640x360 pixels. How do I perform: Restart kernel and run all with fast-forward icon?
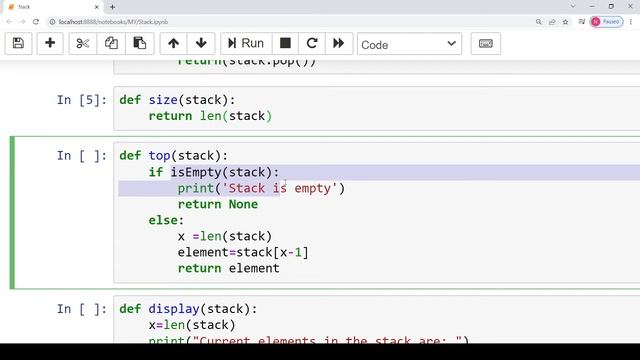(x=339, y=43)
